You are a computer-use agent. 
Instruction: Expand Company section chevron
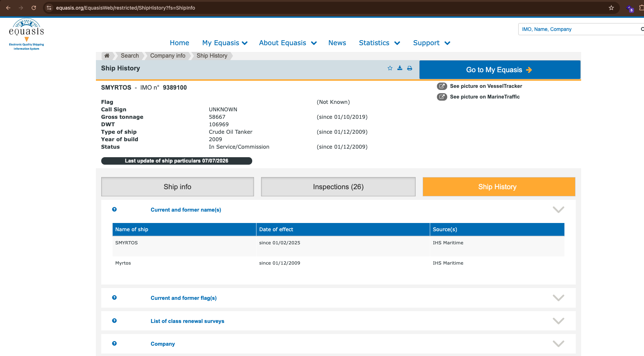(558, 344)
